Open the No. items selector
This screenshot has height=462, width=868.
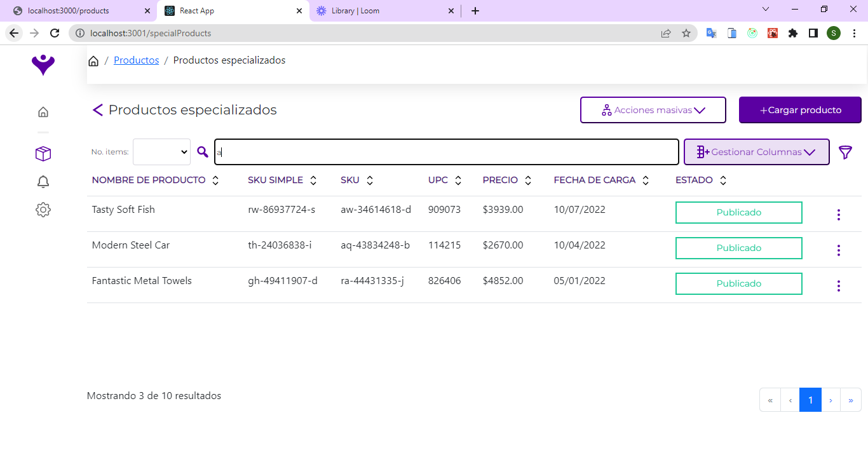click(x=160, y=152)
